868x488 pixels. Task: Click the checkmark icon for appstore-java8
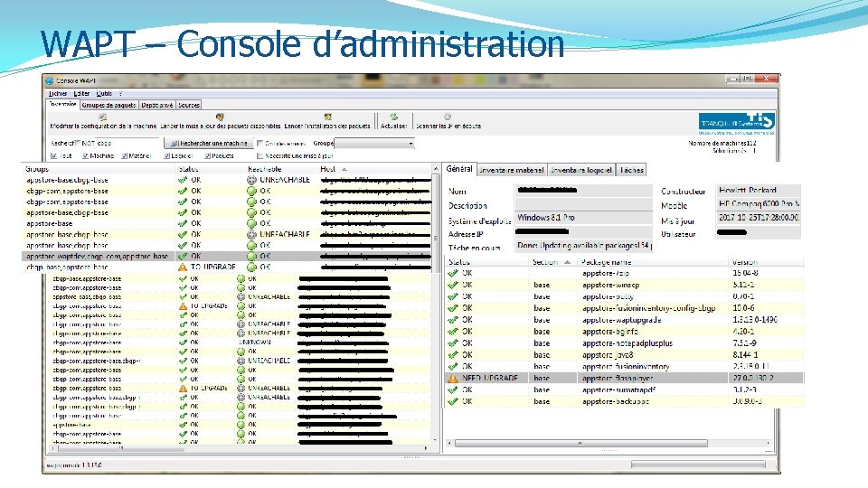tap(453, 354)
